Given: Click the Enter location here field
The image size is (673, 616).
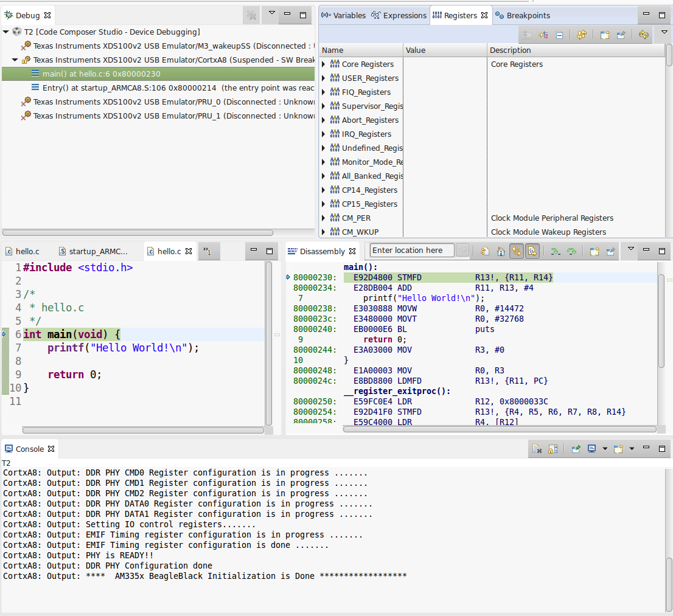Looking at the screenshot, I should (x=411, y=251).
